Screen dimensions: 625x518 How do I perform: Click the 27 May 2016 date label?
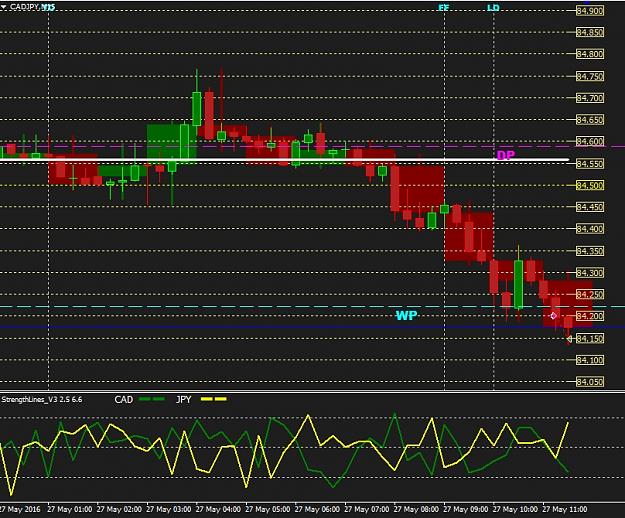coord(20,509)
